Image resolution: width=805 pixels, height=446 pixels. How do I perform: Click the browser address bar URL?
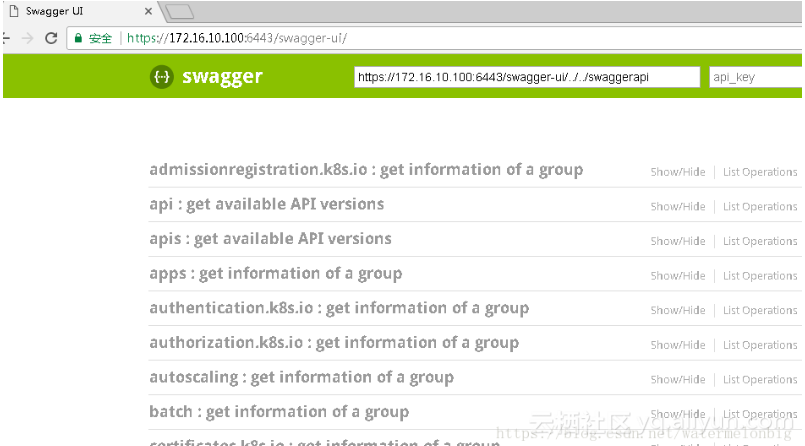click(x=237, y=38)
